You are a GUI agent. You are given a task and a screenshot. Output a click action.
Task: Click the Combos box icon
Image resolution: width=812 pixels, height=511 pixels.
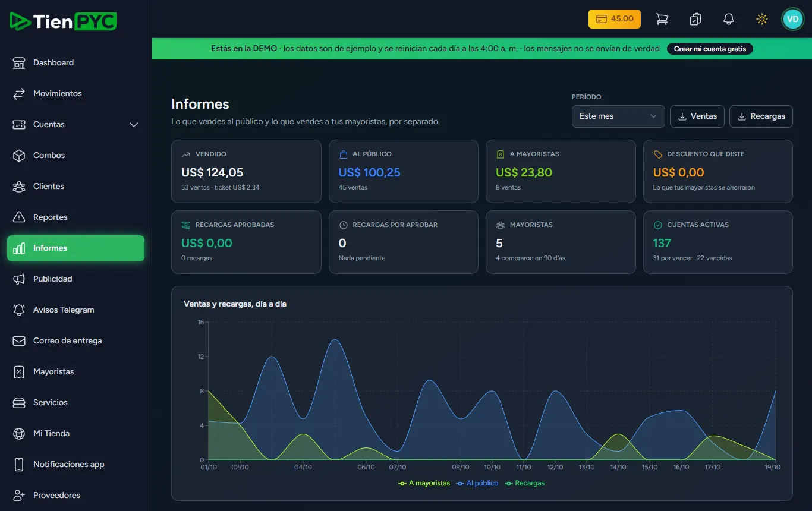(x=19, y=156)
